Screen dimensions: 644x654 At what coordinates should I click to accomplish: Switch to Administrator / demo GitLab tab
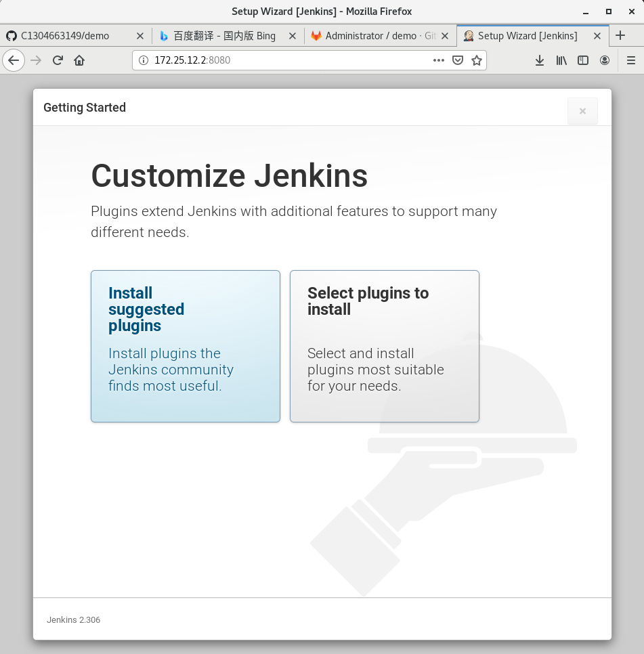(381, 37)
